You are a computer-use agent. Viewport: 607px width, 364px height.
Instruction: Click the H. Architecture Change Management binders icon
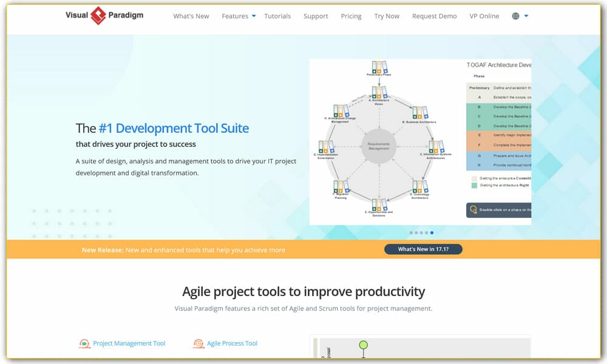(341, 111)
